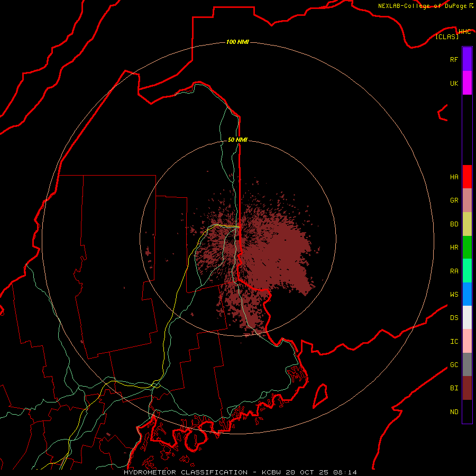This screenshot has height=476, width=476.
Task: Click the RF legend label
Action: click(x=454, y=59)
